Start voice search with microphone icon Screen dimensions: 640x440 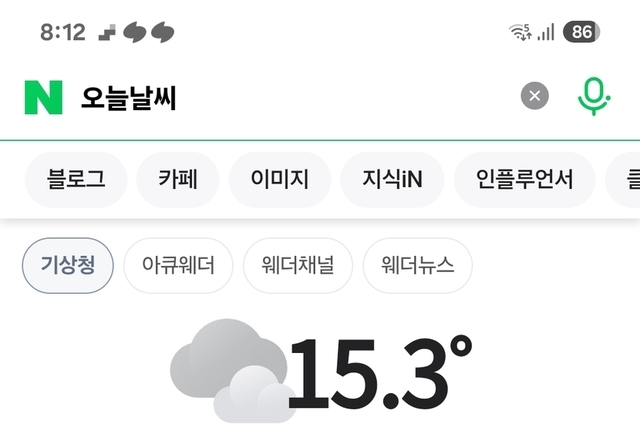pos(593,96)
